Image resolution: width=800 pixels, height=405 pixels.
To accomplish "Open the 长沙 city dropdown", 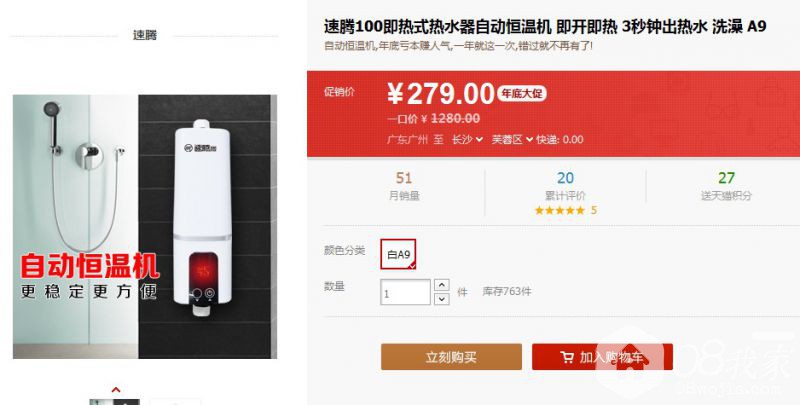I will coord(467,139).
